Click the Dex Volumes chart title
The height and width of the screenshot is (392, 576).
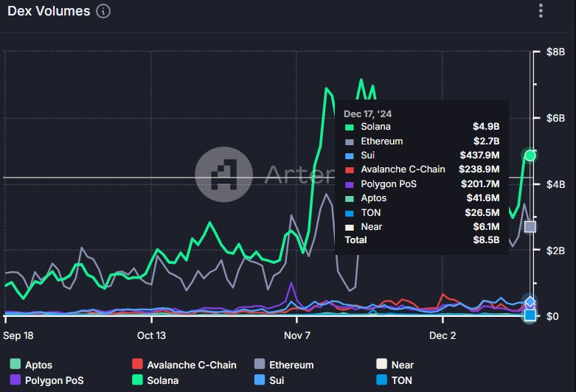point(49,11)
